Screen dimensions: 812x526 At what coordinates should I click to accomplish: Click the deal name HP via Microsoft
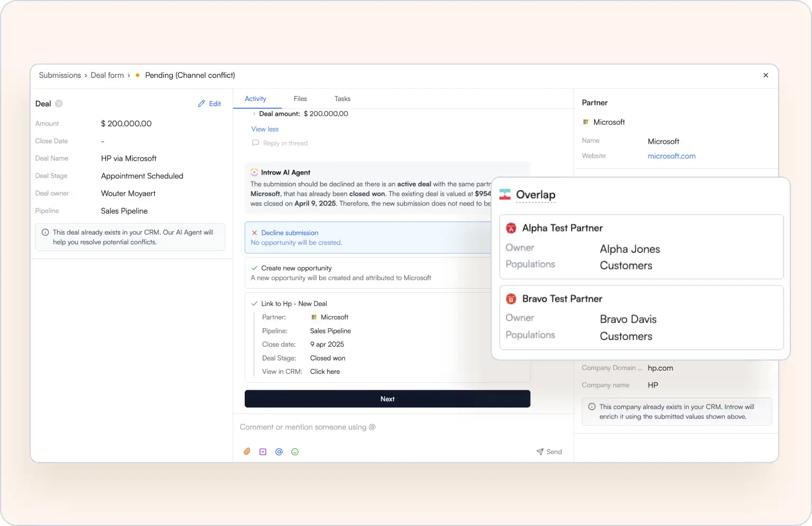(128, 159)
